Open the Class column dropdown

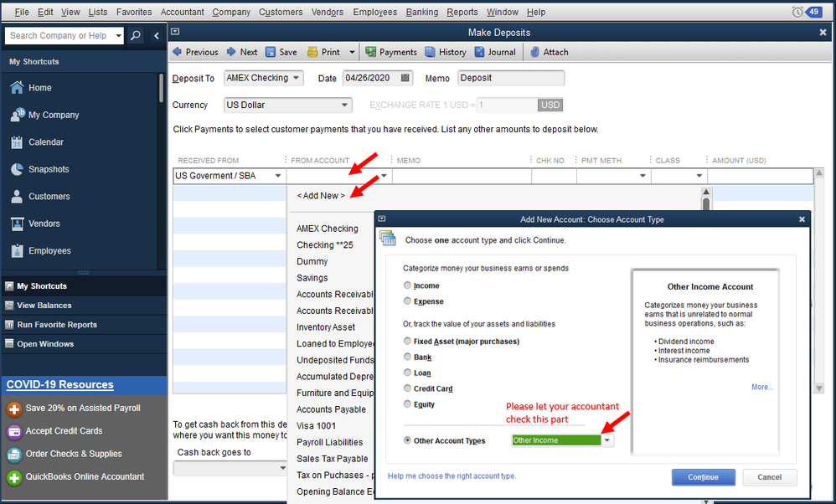pos(699,176)
